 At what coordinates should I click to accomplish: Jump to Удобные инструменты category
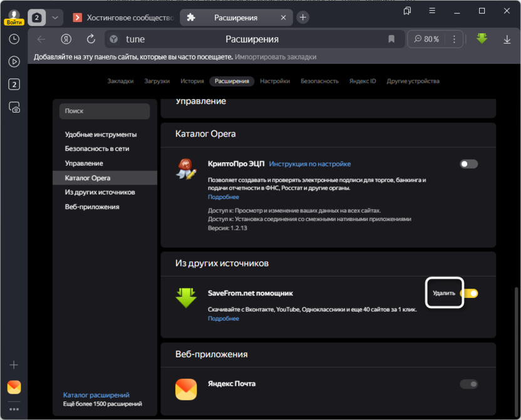[x=101, y=135]
